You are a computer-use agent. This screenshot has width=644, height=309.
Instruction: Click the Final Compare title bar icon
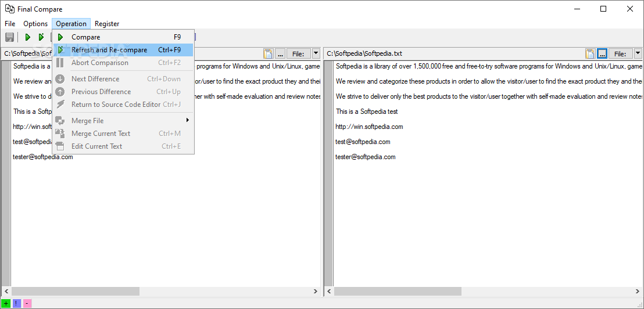point(10,9)
